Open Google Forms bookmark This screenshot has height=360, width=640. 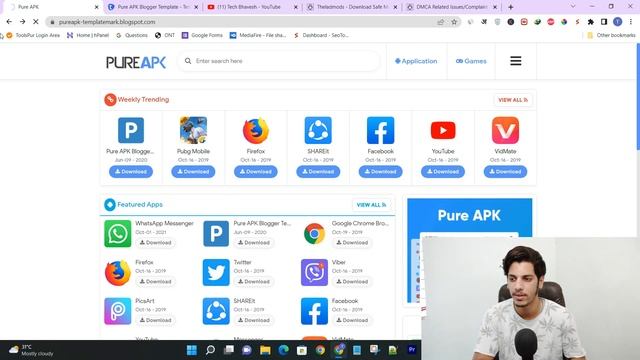(x=202, y=36)
